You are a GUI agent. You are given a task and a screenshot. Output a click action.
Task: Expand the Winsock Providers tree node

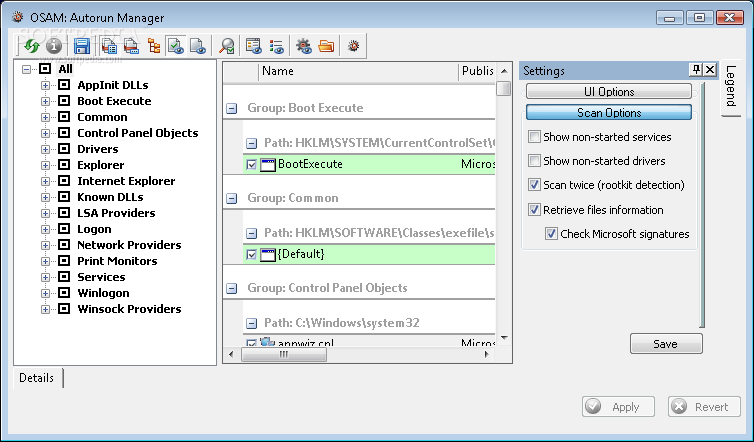(x=45, y=309)
